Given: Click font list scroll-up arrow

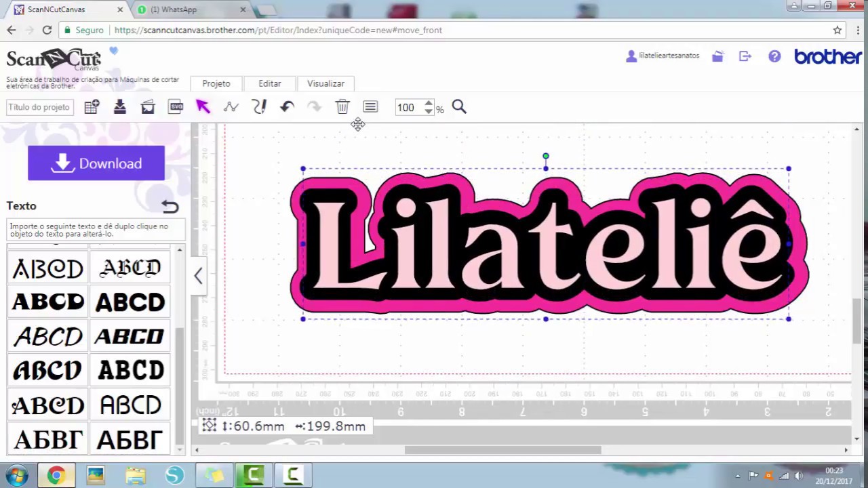Looking at the screenshot, I should 180,251.
